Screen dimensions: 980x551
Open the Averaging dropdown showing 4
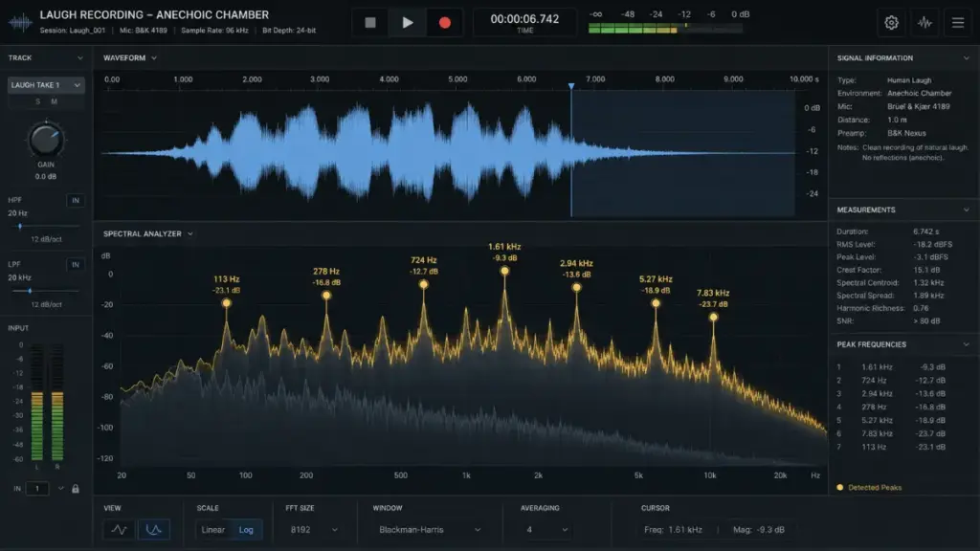pyautogui.click(x=546, y=530)
